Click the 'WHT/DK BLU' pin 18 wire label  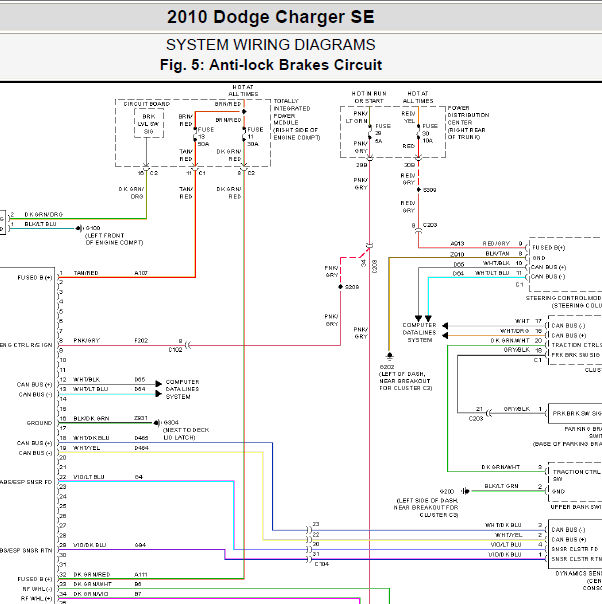click(91, 438)
